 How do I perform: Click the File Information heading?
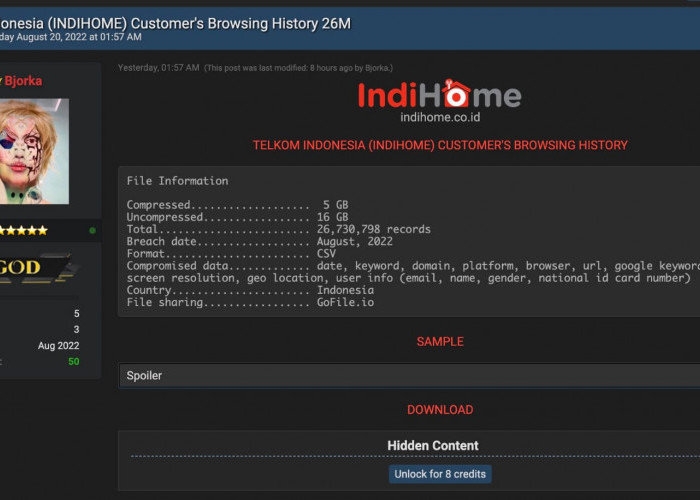[x=177, y=181]
